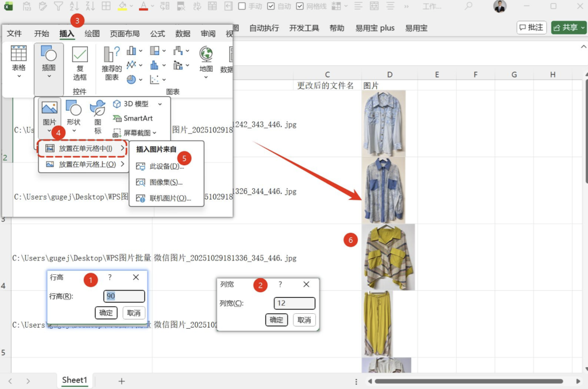Click the scatter chart icon
The image size is (588, 389).
point(154,79)
